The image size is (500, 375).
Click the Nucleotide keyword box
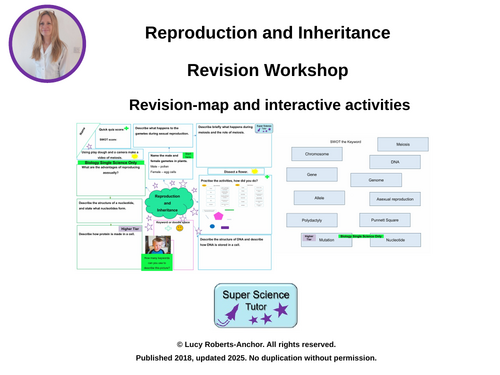(x=395, y=240)
